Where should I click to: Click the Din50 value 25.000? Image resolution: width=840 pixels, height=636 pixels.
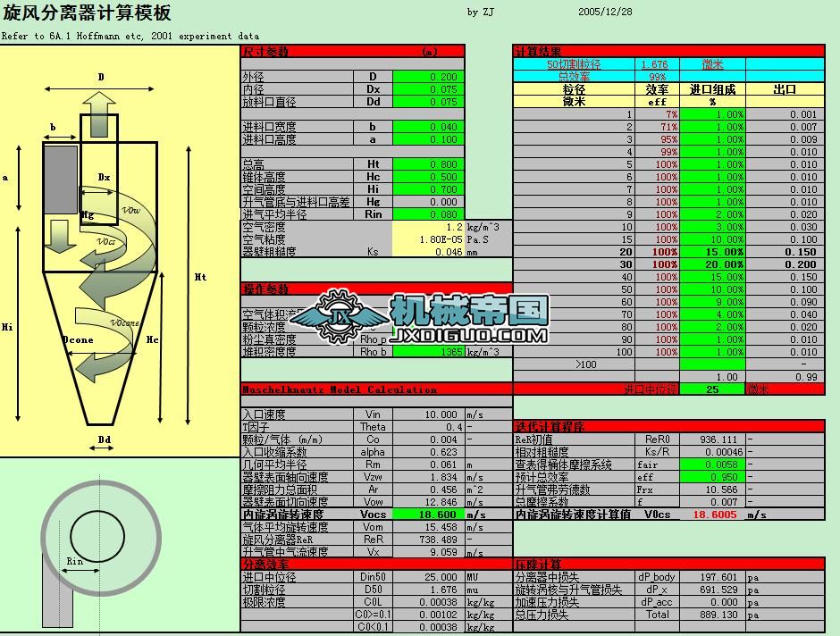click(428, 577)
